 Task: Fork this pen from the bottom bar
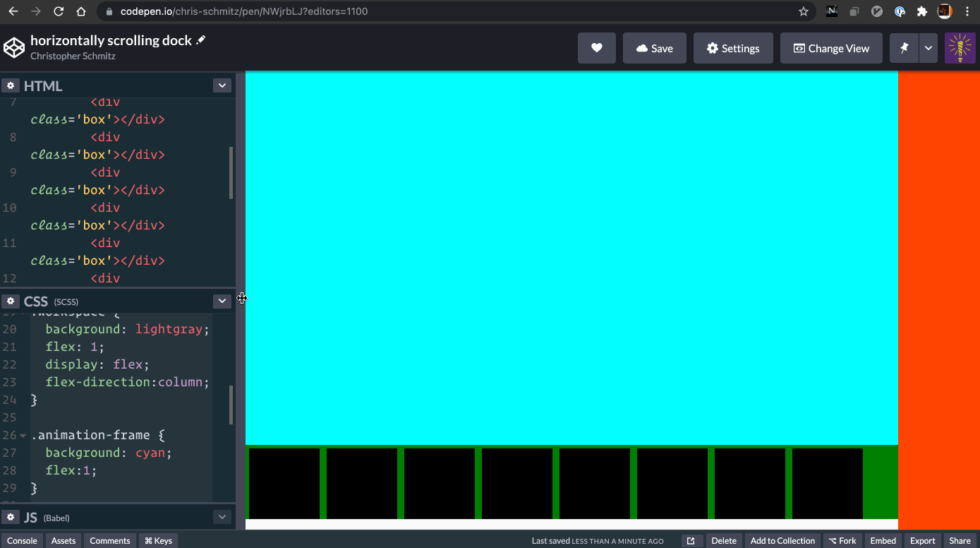click(x=842, y=540)
